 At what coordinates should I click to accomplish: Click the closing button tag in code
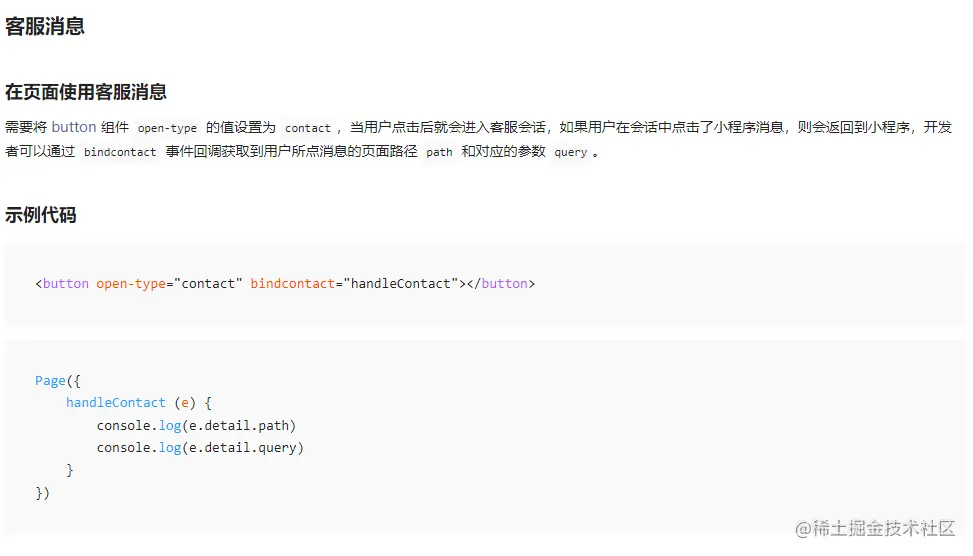pyautogui.click(x=504, y=284)
